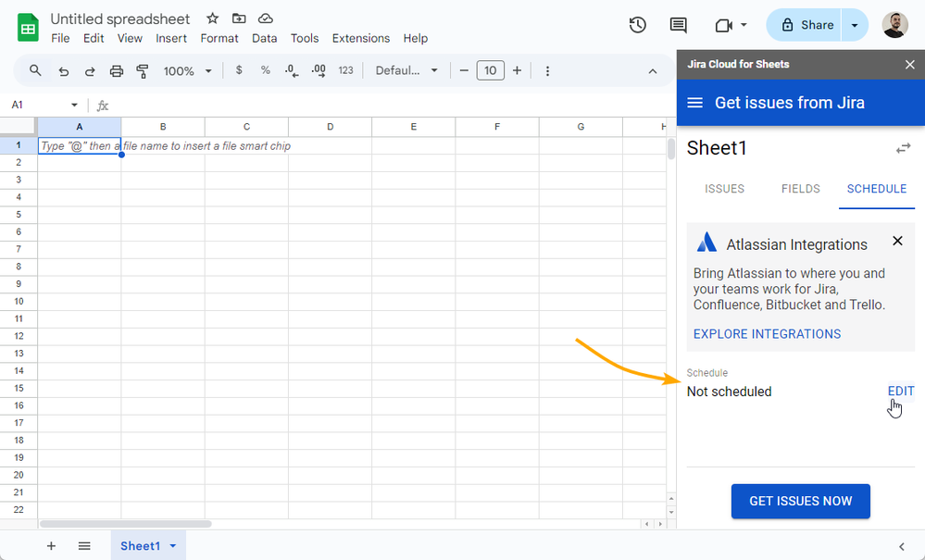Select the Sheet1 tab at bottom
Screen dimensions: 925x560
coord(148,546)
